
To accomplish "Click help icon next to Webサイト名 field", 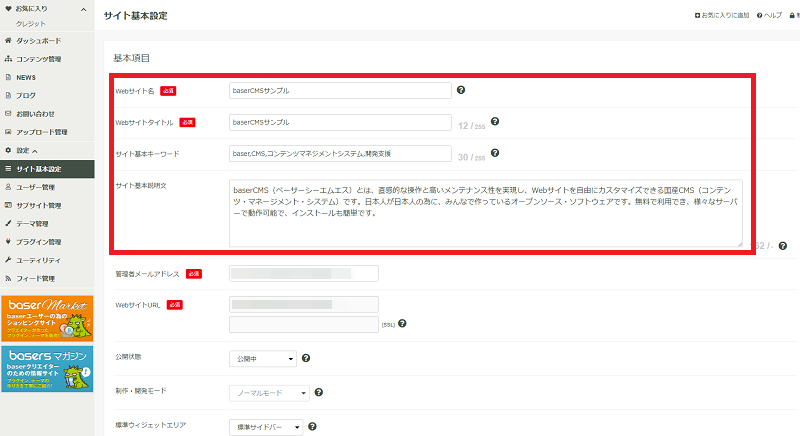I will [461, 90].
